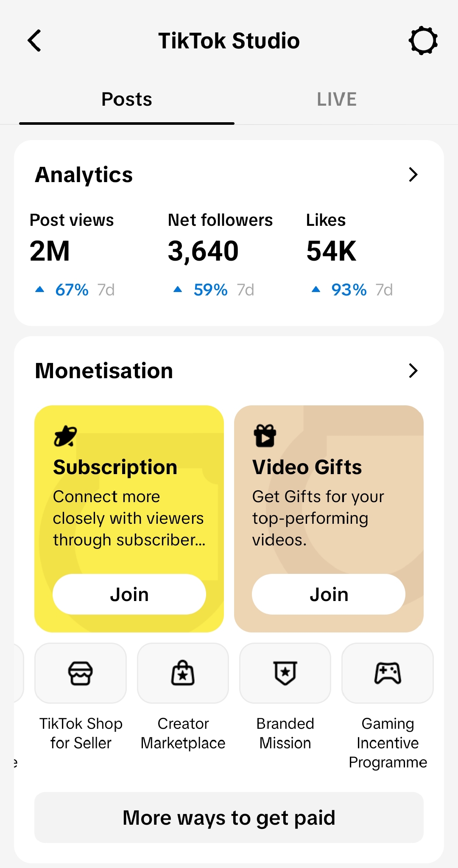Open TikTok Shop for Seller icon
Screen dimensions: 458x868
coord(81,673)
